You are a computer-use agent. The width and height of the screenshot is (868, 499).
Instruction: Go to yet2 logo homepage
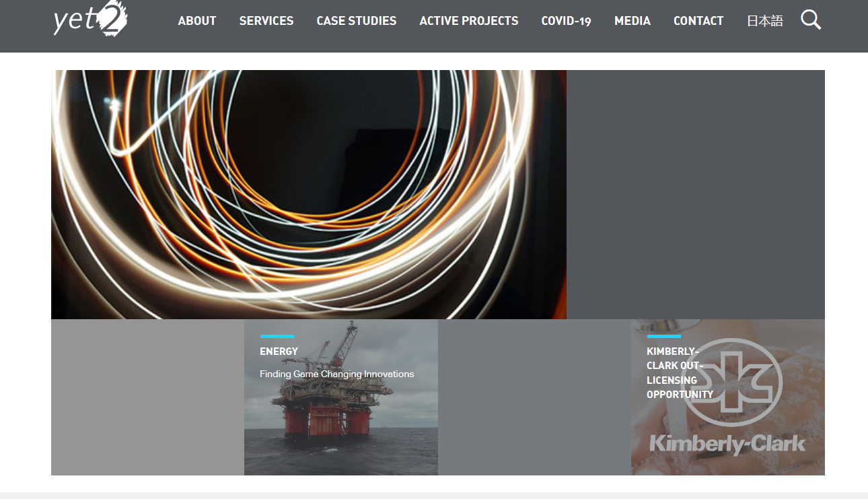coord(91,19)
